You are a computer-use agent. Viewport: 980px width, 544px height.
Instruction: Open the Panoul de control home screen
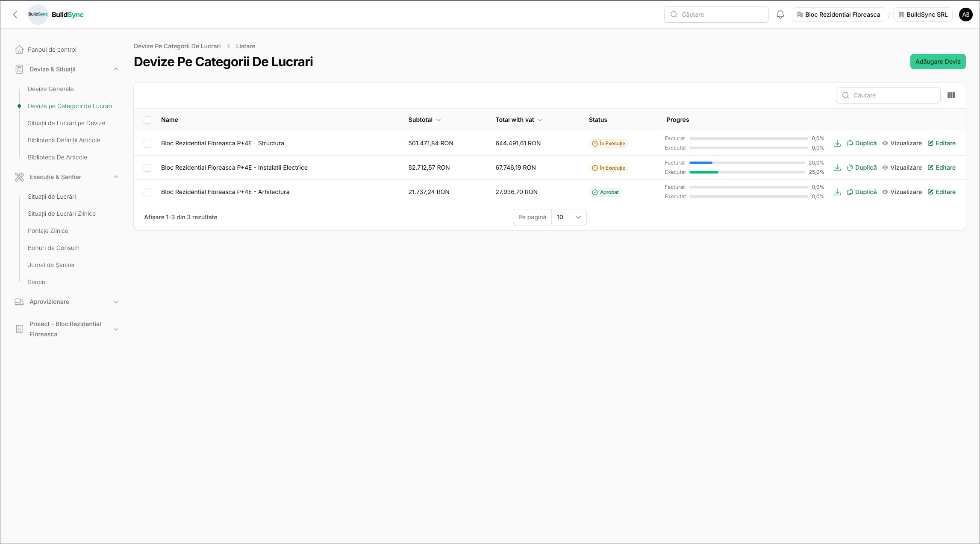(x=52, y=49)
